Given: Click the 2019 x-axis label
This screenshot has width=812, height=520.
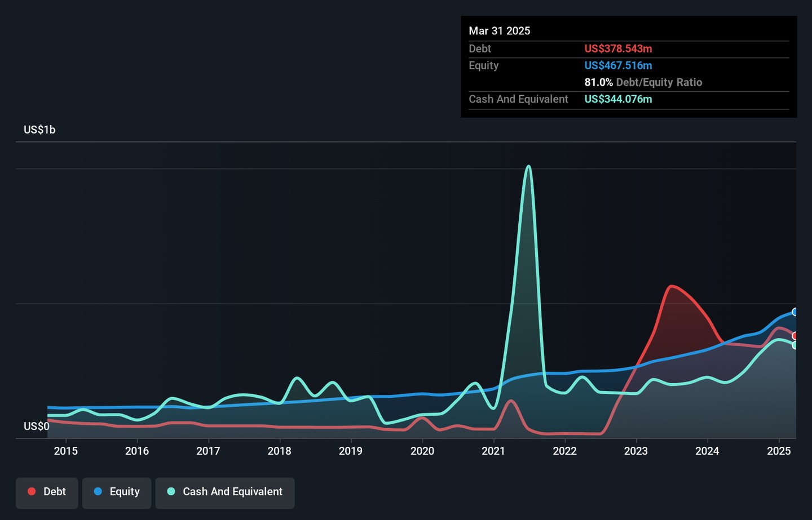Looking at the screenshot, I should click(351, 451).
